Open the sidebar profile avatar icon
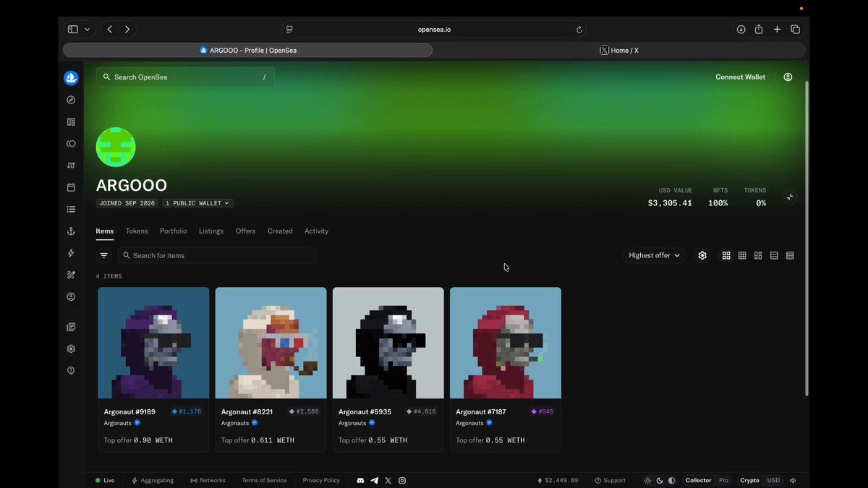 click(x=71, y=296)
